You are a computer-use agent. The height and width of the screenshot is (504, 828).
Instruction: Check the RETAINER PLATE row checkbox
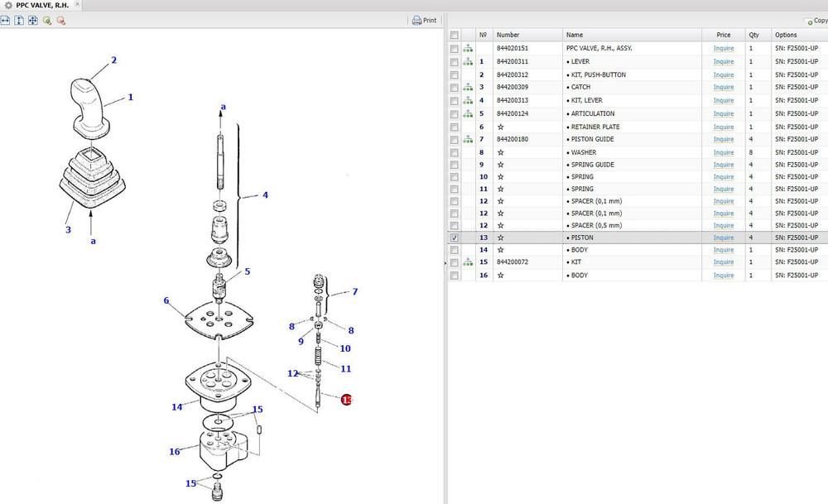pos(454,127)
